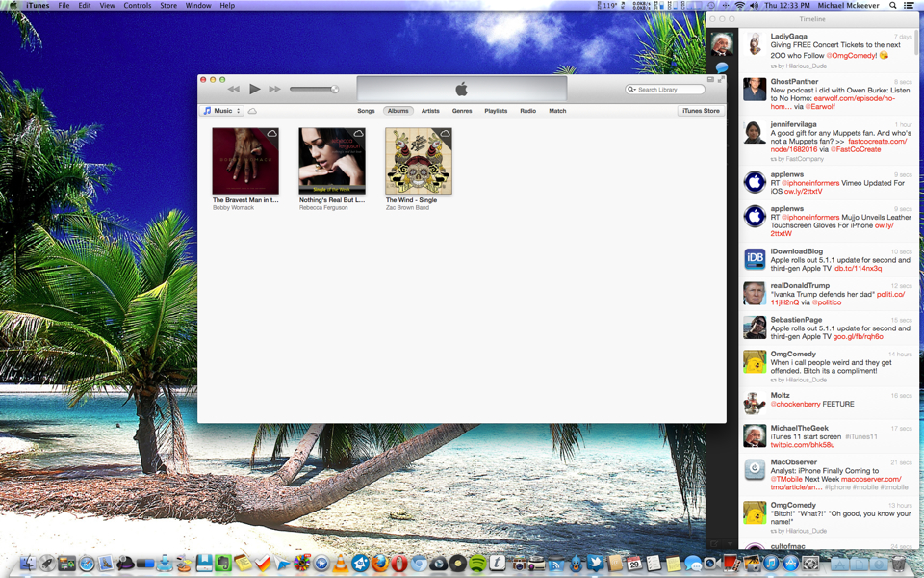Click the Search Library field
Image resolution: width=924 pixels, height=578 pixels.
pyautogui.click(x=665, y=89)
